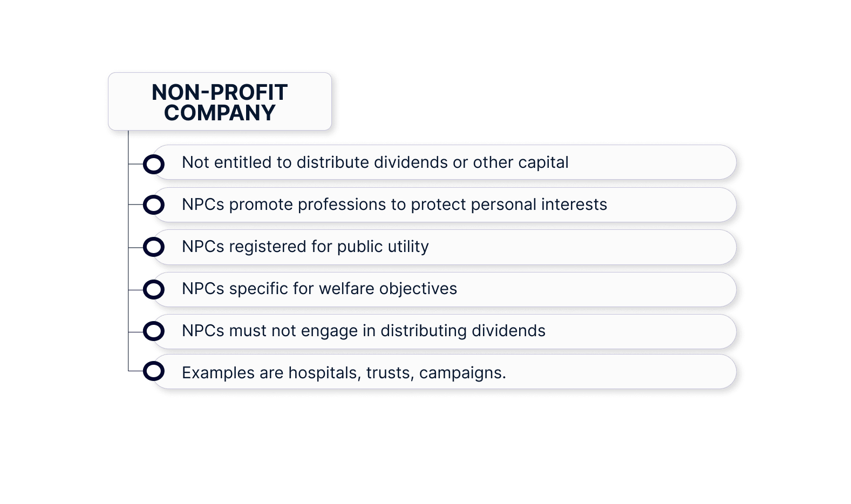This screenshot has width=851, height=504.
Task: Select the 'NPCs specific for welfare objectives' item
Action: click(319, 289)
